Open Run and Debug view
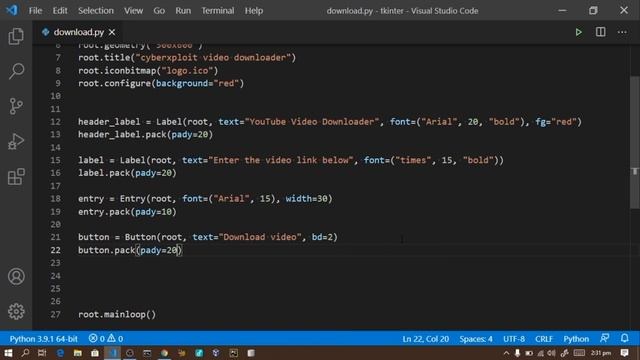The height and width of the screenshot is (360, 640). pyautogui.click(x=16, y=141)
